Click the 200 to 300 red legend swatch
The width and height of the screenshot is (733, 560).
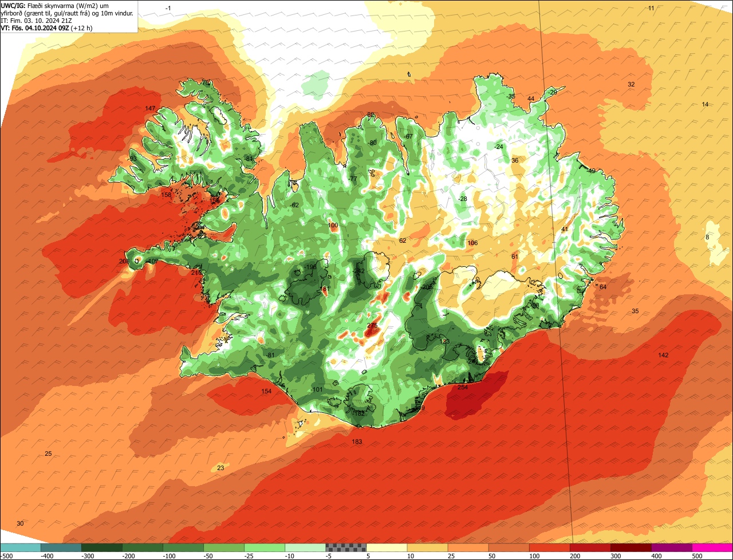click(x=590, y=547)
